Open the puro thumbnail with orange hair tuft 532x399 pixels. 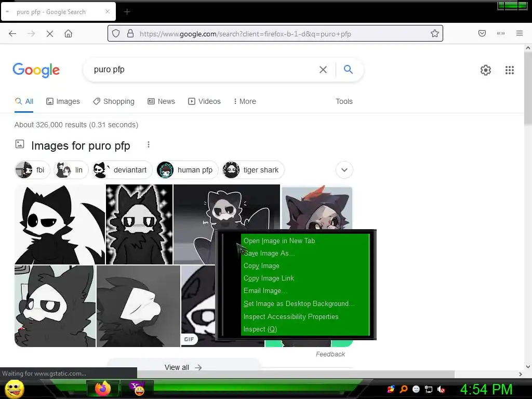pyautogui.click(x=317, y=208)
